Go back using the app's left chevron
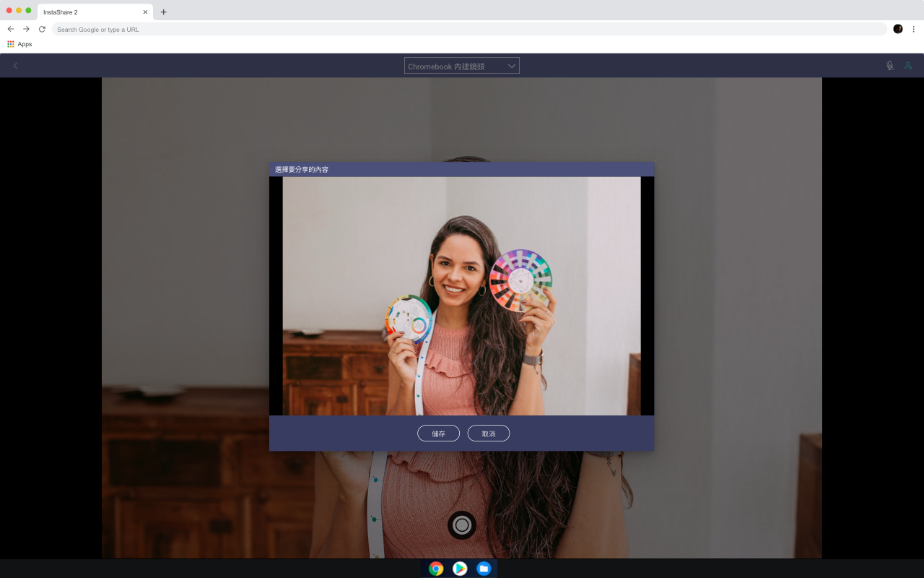The image size is (924, 578). pyautogui.click(x=15, y=66)
